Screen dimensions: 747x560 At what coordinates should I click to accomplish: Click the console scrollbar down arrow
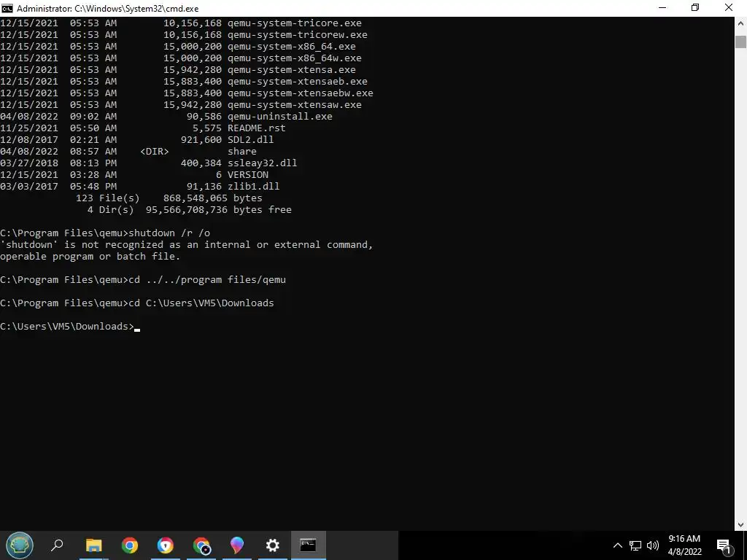coord(740,525)
